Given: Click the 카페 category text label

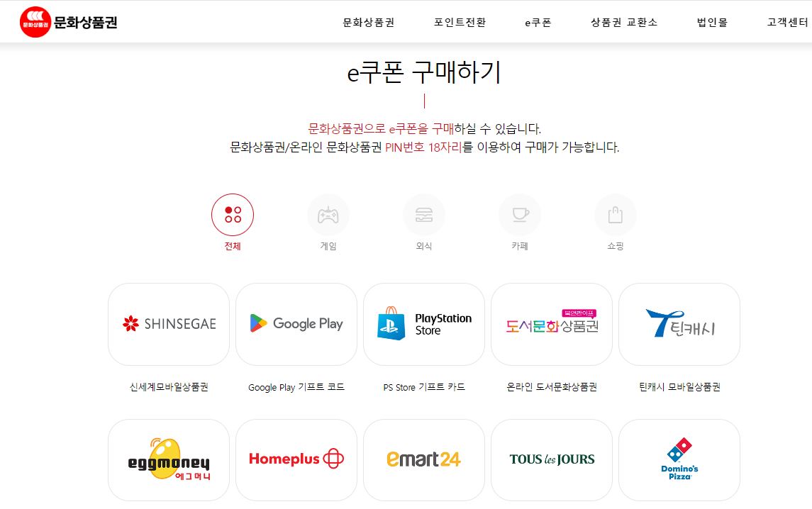Looking at the screenshot, I should coord(520,246).
